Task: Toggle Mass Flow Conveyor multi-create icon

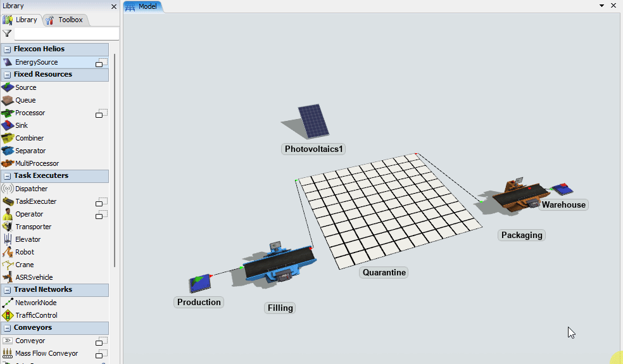Action: click(101, 354)
